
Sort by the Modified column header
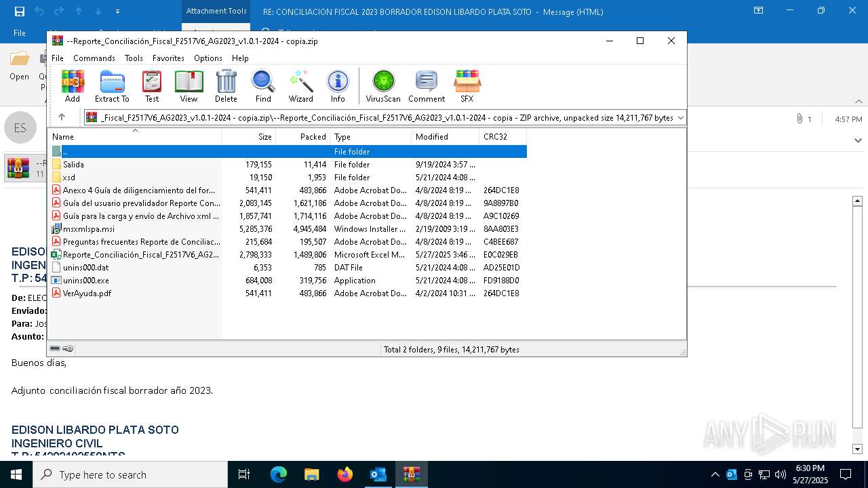[x=445, y=137]
